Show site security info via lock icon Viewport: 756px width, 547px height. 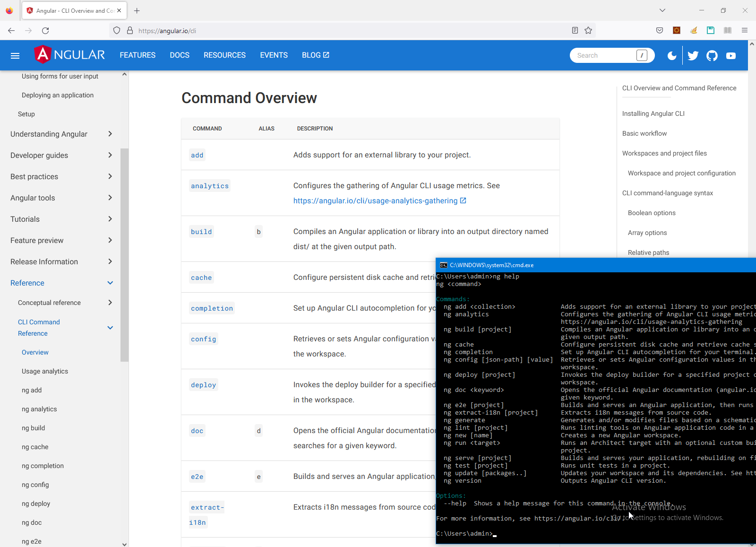[130, 31]
